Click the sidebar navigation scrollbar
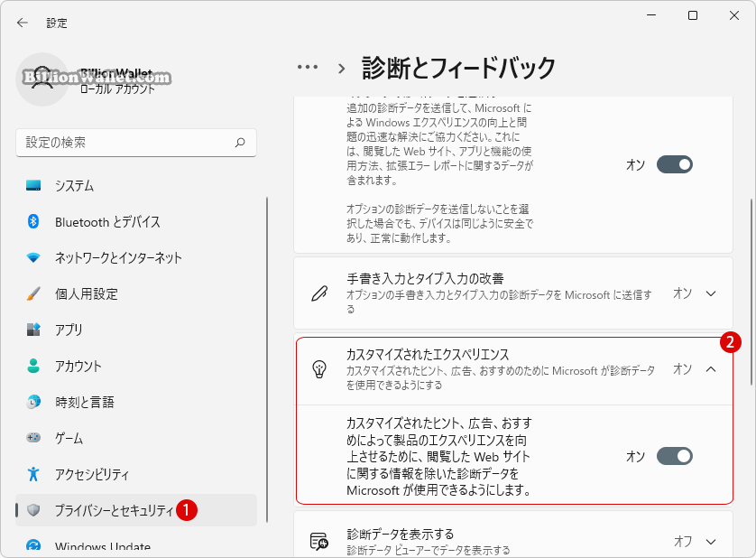The height and width of the screenshot is (558, 756). point(267,359)
